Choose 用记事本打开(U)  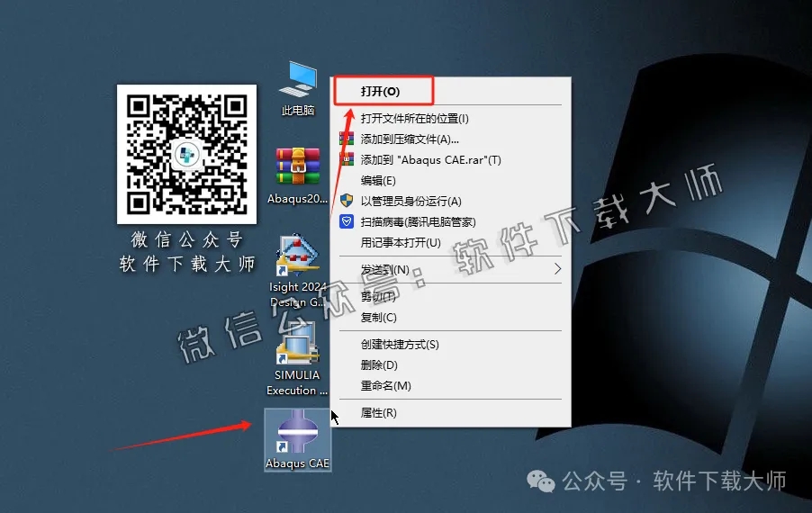[450, 242]
